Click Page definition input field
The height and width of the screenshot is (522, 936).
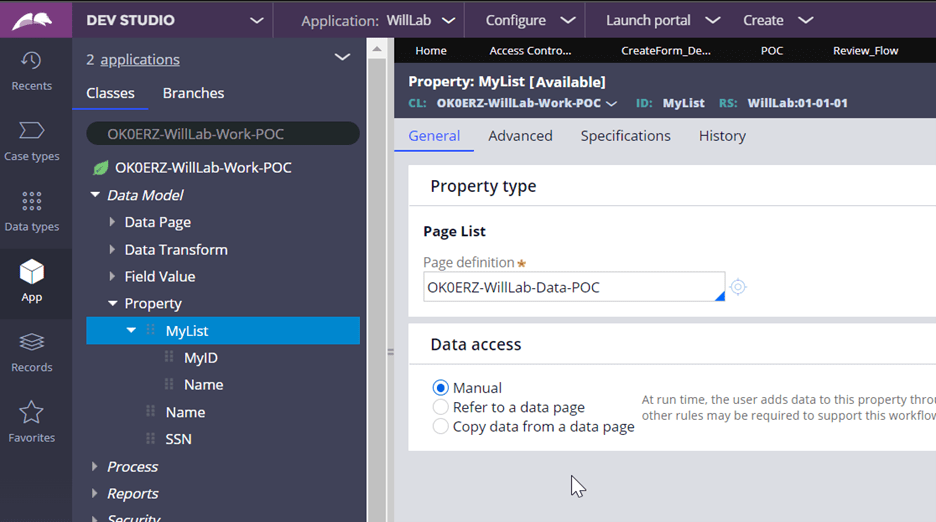point(574,287)
